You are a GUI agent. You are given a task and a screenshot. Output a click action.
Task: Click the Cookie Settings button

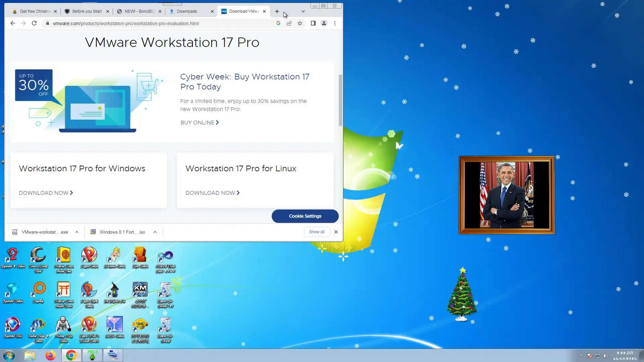[305, 216]
